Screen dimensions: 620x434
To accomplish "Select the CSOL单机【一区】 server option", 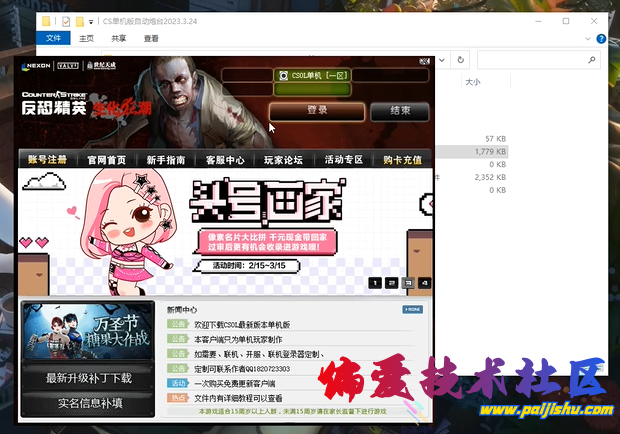I will pyautogui.click(x=312, y=75).
